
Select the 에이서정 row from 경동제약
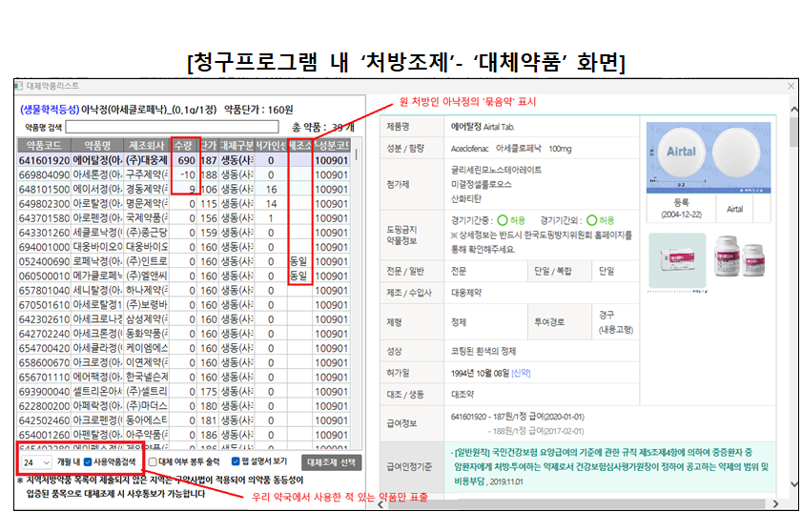(x=99, y=189)
